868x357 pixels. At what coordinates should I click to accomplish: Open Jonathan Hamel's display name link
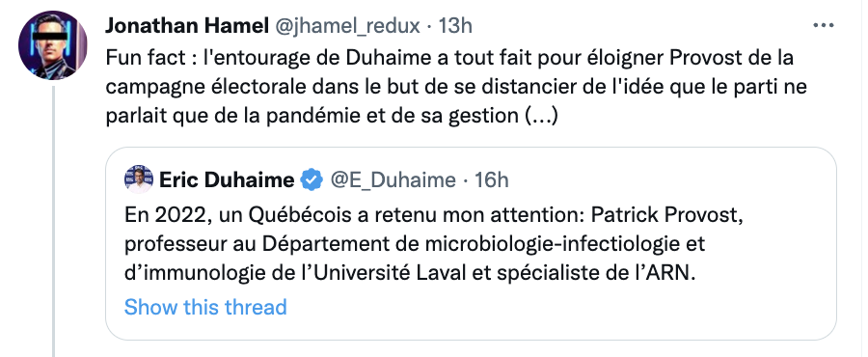coord(187,25)
